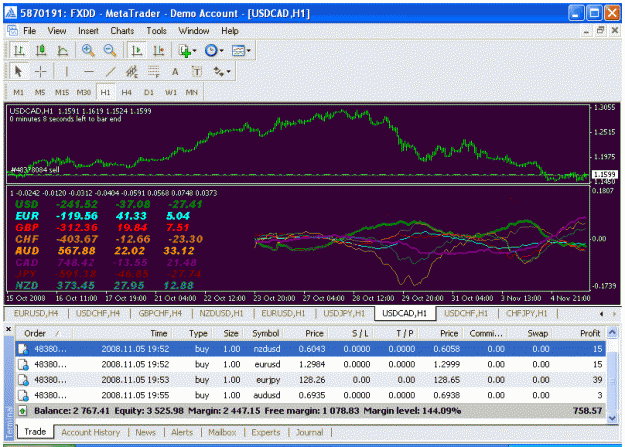The image size is (625, 447).
Task: Click the add indicator icon with green plus
Action: pyautogui.click(x=185, y=51)
